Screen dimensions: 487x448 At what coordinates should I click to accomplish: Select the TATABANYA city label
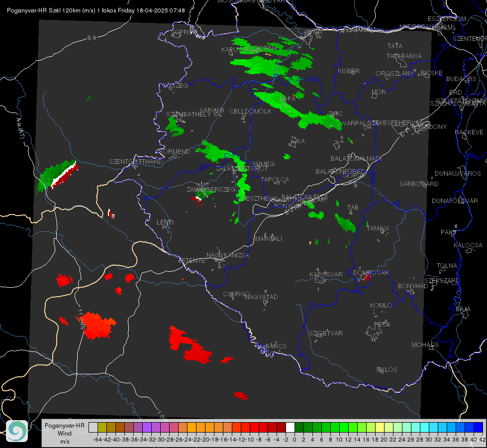tap(404, 56)
